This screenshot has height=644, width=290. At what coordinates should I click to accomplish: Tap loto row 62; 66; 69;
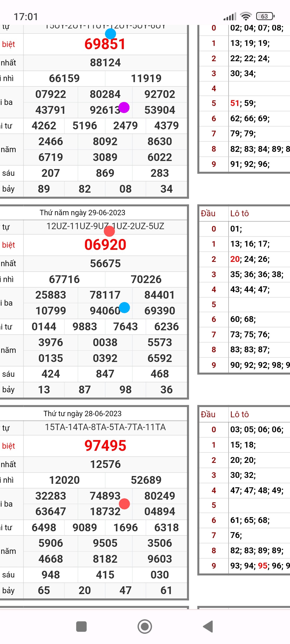coord(250,119)
